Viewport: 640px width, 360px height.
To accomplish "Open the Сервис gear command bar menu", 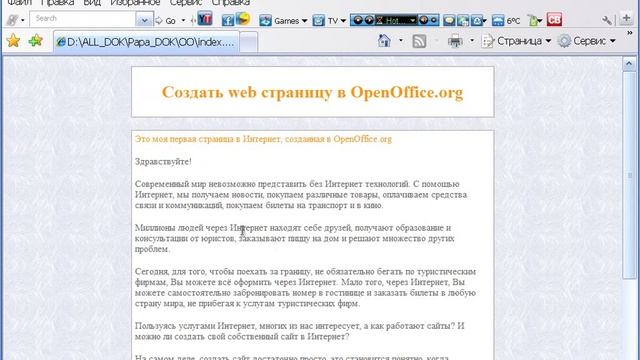I will click(587, 41).
